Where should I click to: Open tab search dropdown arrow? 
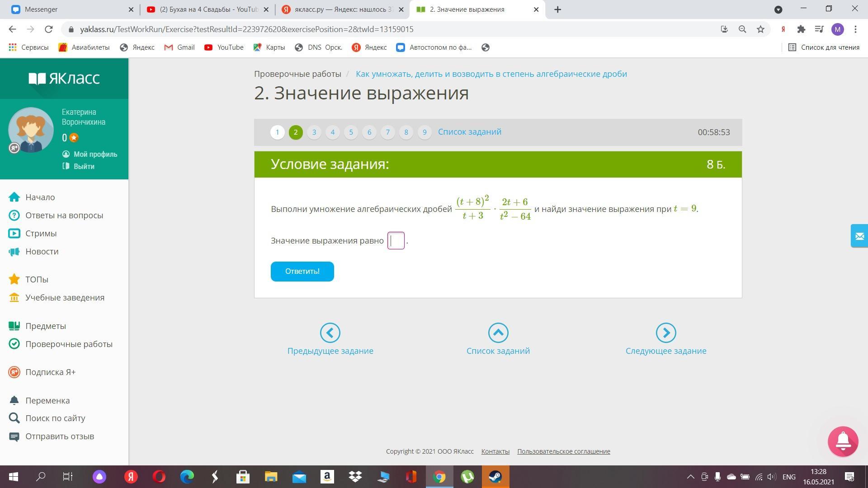(x=778, y=9)
